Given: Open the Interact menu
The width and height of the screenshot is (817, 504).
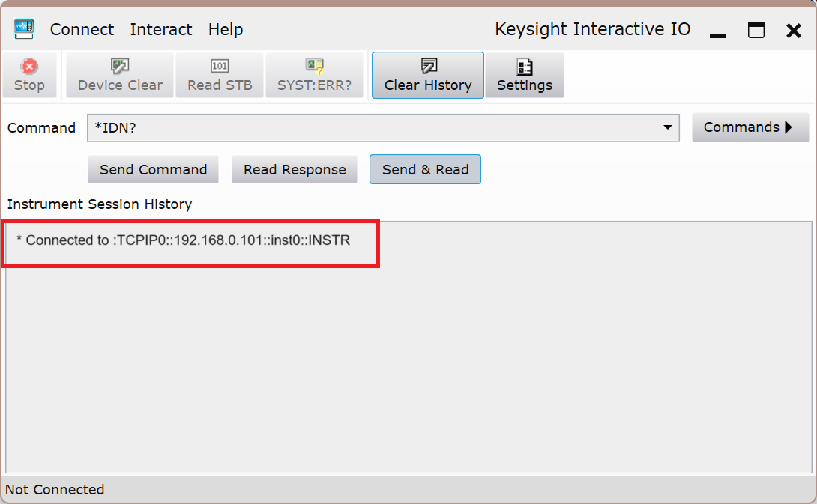Looking at the screenshot, I should pos(160,30).
